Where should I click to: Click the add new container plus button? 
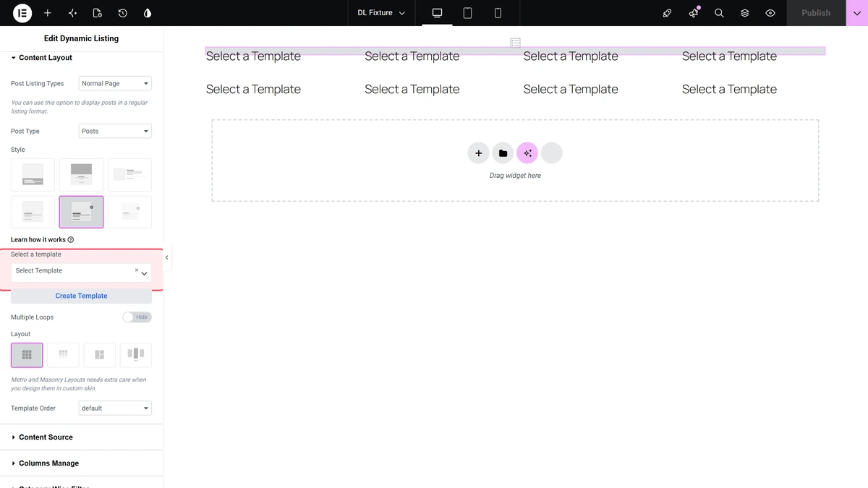(x=478, y=153)
